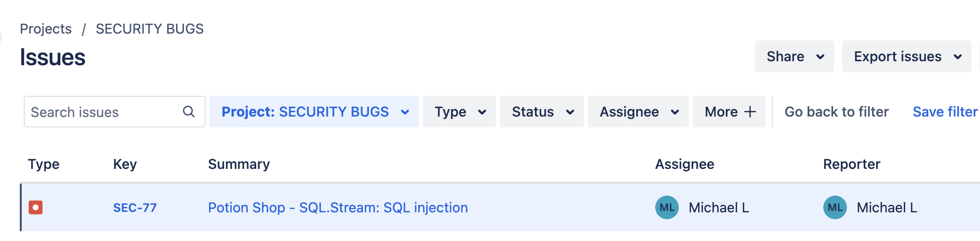Image resolution: width=980 pixels, height=241 pixels.
Task: Open issue key SEC-77
Action: [135, 207]
